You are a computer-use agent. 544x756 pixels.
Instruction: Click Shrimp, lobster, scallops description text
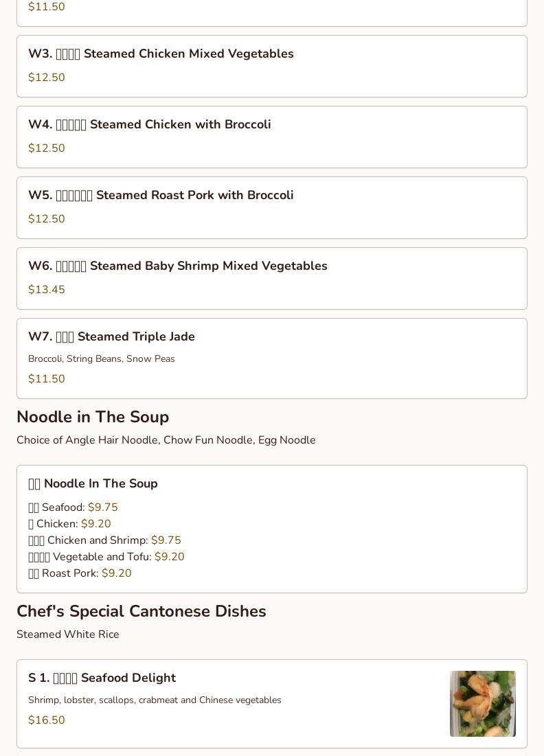click(x=155, y=700)
